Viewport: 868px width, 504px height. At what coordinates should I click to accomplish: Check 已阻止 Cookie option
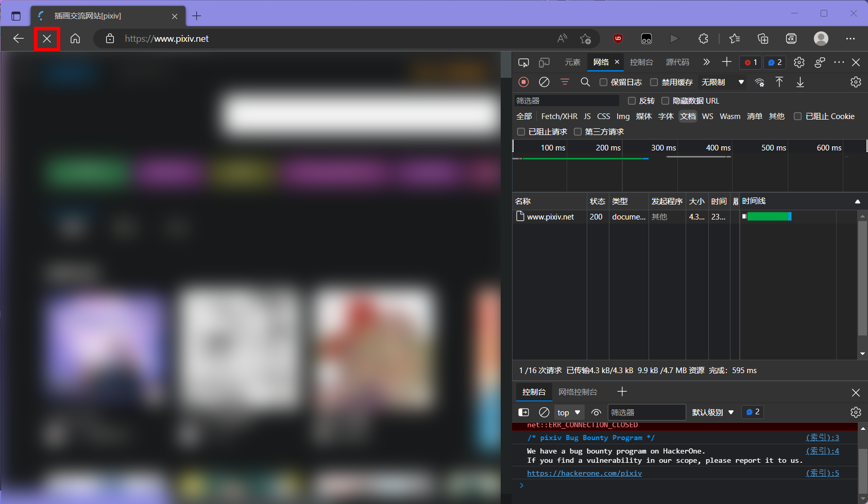[x=798, y=116]
